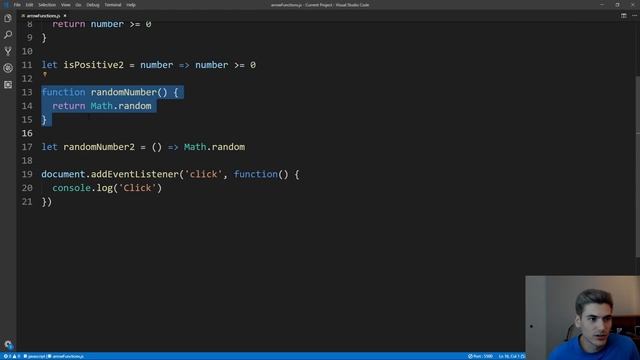The image size is (640, 360).
Task: Click line number 13 in the gutter
Action: 27,92
